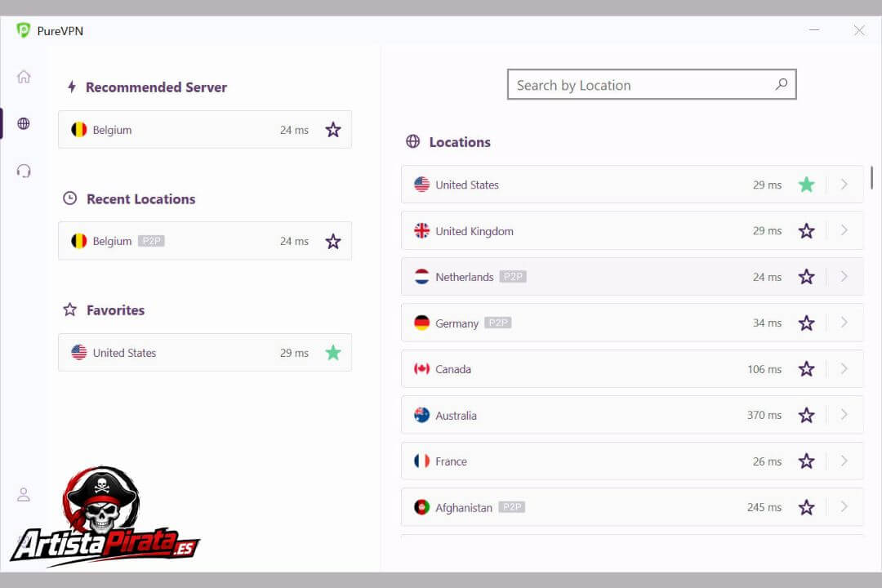Click the Locations list scrollbar
The height and width of the screenshot is (588, 882).
pyautogui.click(x=871, y=178)
